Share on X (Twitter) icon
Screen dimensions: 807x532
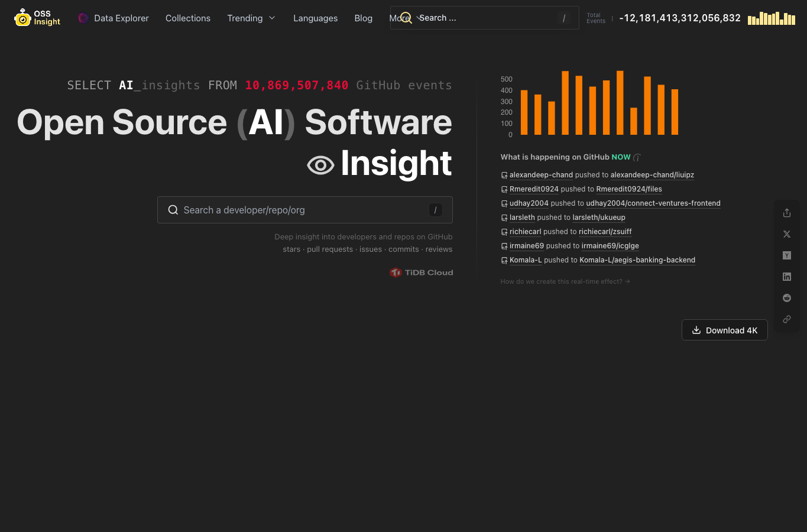[787, 234]
